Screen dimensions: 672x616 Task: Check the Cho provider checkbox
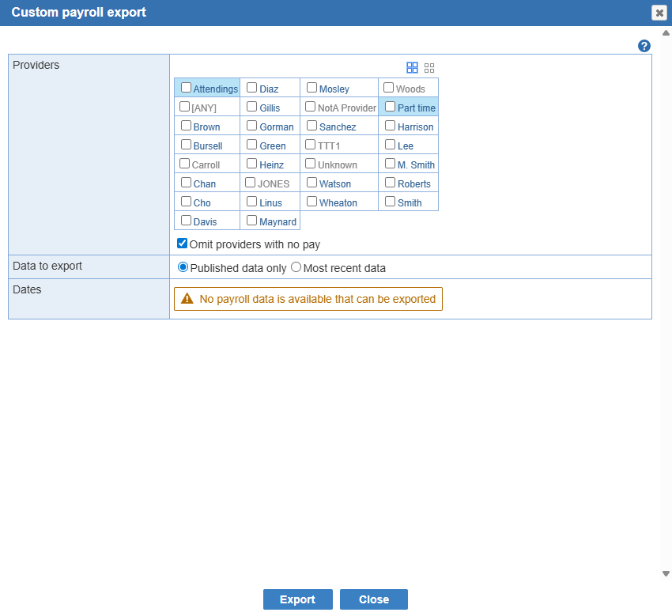186,202
